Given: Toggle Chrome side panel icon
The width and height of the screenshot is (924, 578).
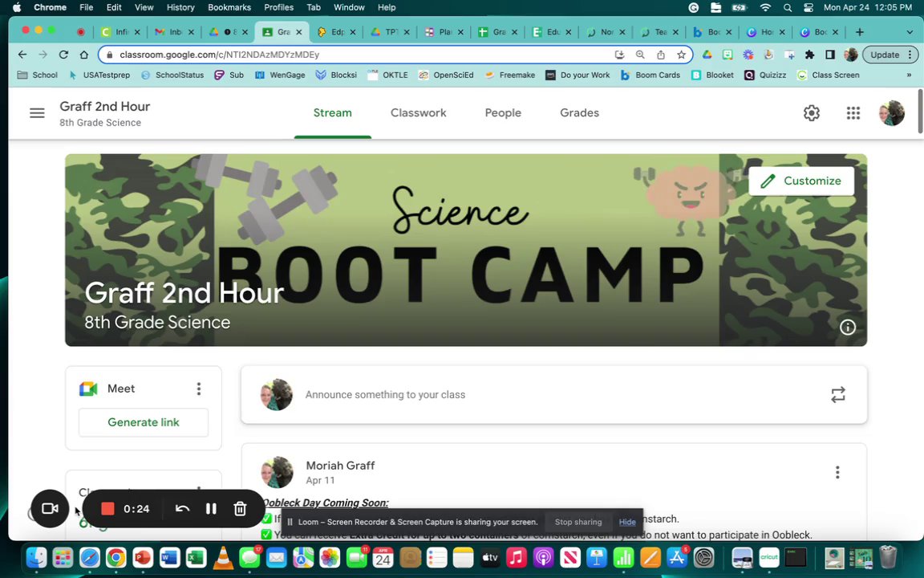Looking at the screenshot, I should coord(829,55).
